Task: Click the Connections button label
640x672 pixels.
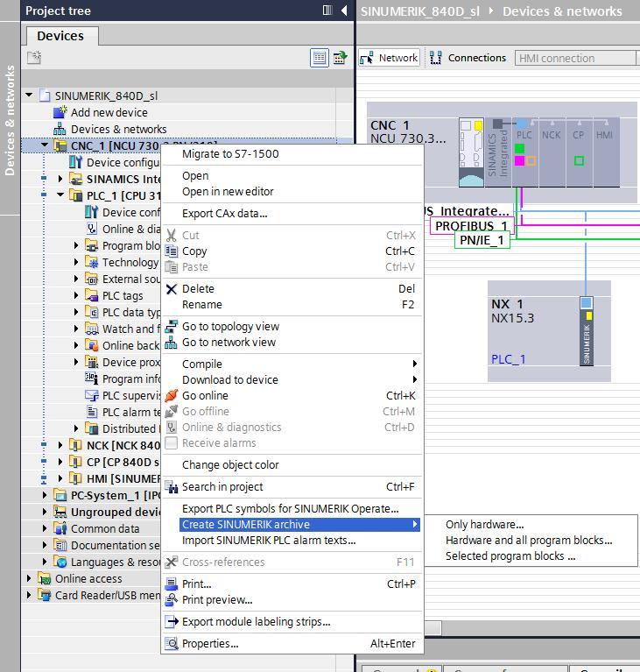Action: click(477, 58)
